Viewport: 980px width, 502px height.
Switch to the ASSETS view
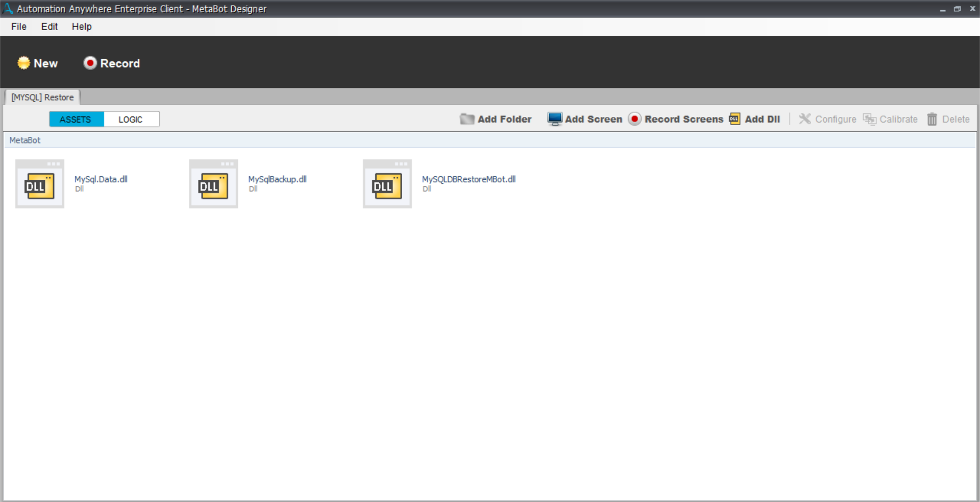point(77,119)
